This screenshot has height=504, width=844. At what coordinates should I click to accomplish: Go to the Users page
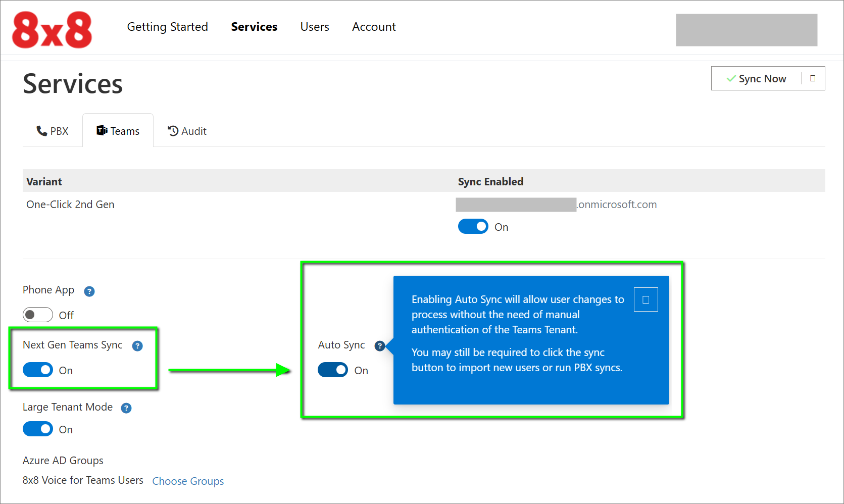coord(315,27)
